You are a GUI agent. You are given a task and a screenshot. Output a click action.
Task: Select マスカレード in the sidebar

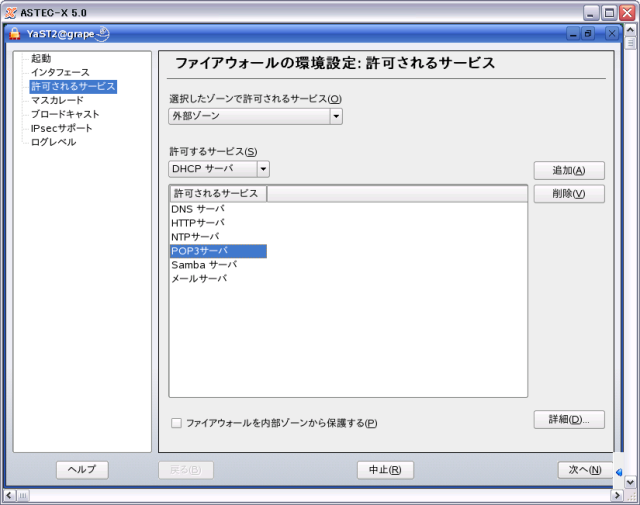[x=57, y=101]
